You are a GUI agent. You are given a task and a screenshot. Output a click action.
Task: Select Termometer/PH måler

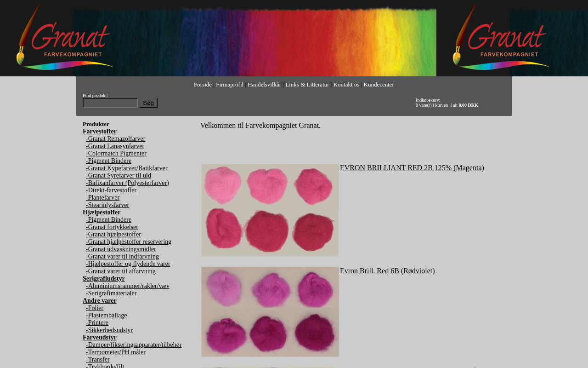tap(116, 352)
